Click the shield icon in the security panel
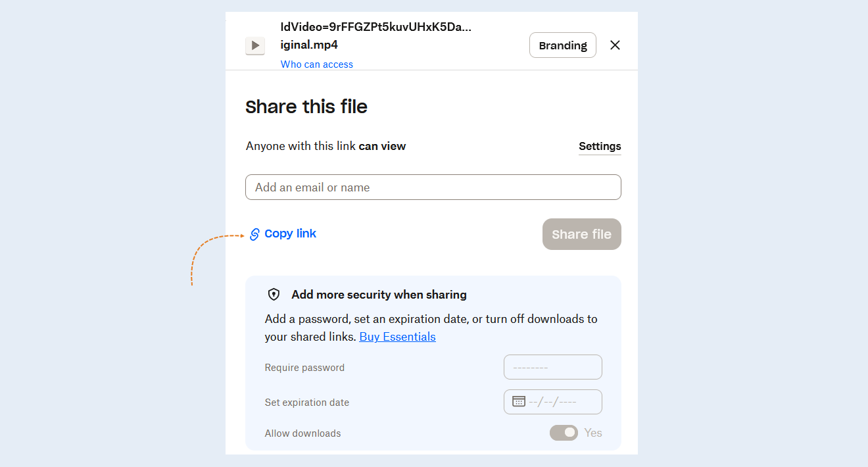 tap(274, 295)
